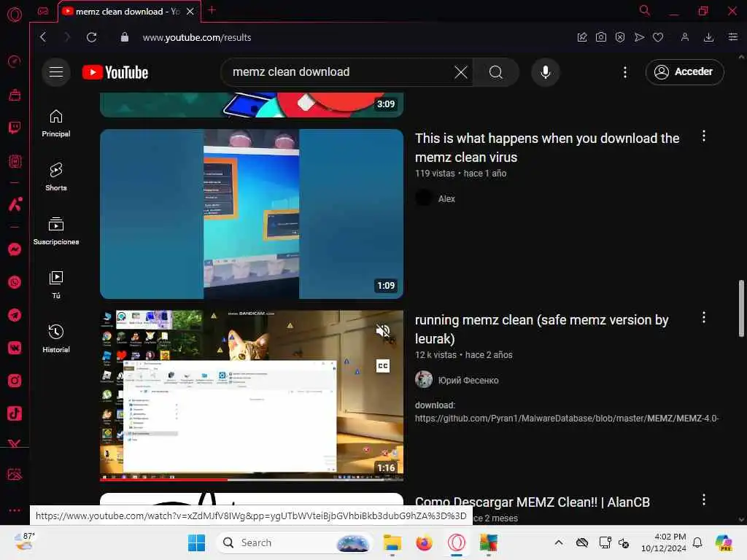Open options for memz clean virus video

[704, 136]
